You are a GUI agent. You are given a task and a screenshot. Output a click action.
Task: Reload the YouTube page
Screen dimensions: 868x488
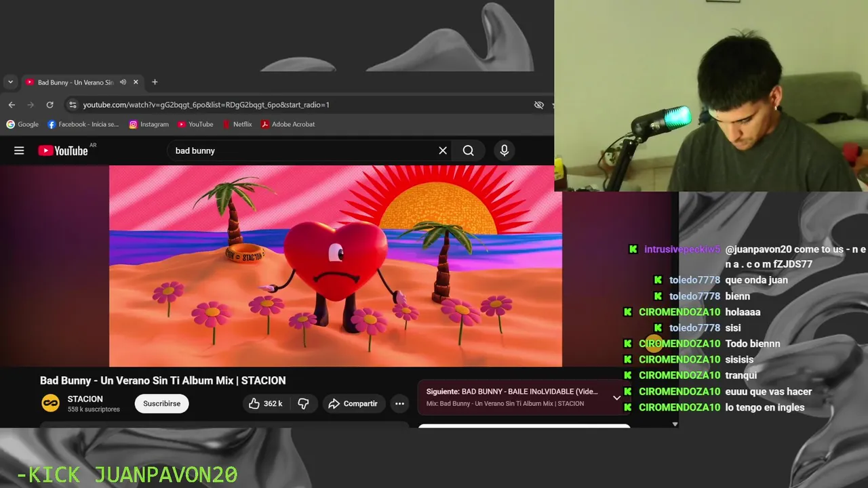click(x=50, y=105)
